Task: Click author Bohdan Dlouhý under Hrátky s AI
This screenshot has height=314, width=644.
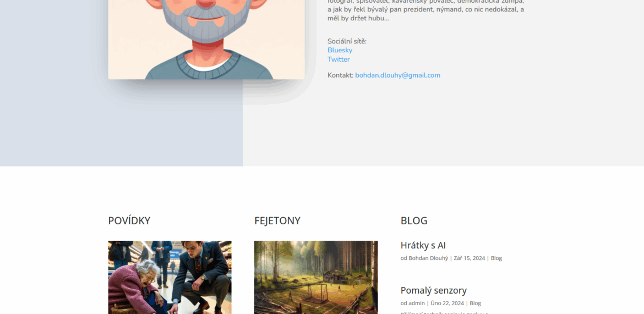Action: [x=428, y=258]
